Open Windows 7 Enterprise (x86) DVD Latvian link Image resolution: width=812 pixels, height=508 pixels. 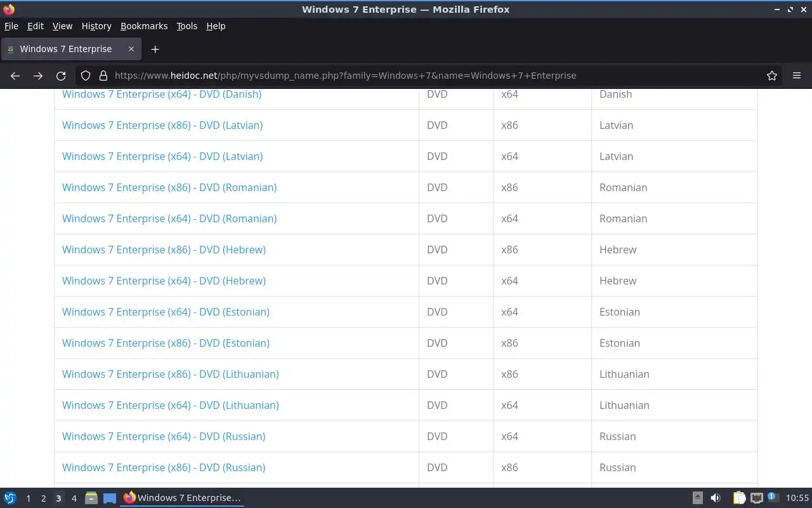click(162, 125)
